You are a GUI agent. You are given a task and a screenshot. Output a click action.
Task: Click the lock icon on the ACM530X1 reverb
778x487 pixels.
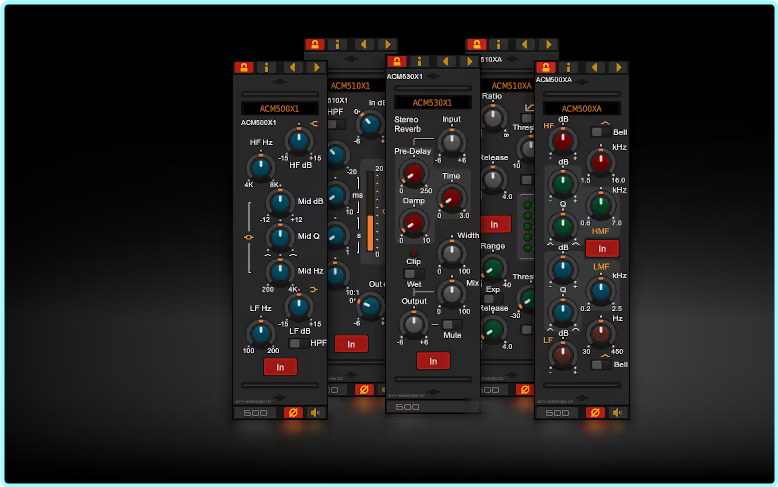397,62
